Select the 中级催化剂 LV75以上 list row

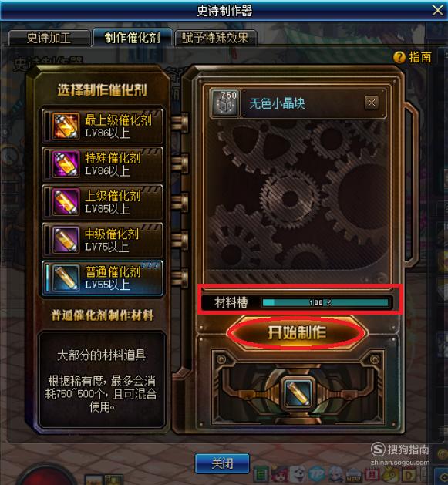pos(103,240)
